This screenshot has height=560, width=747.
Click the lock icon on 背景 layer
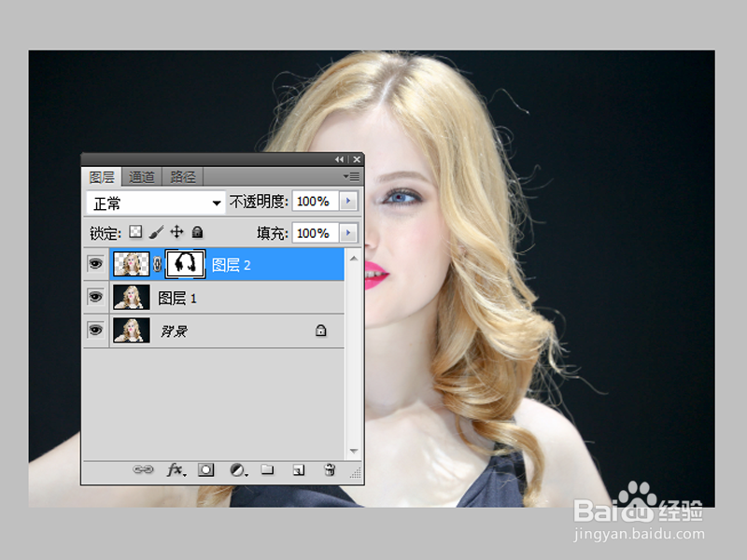pyautogui.click(x=321, y=330)
